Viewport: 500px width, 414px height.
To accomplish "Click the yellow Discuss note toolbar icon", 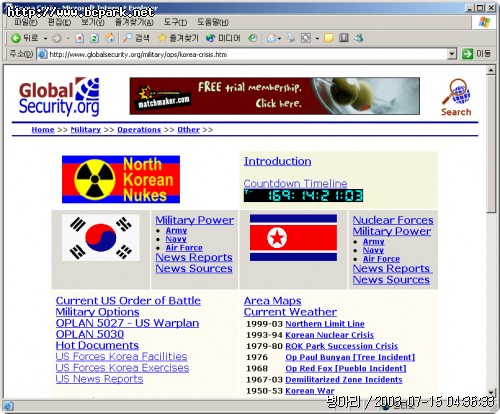I will click(328, 38).
